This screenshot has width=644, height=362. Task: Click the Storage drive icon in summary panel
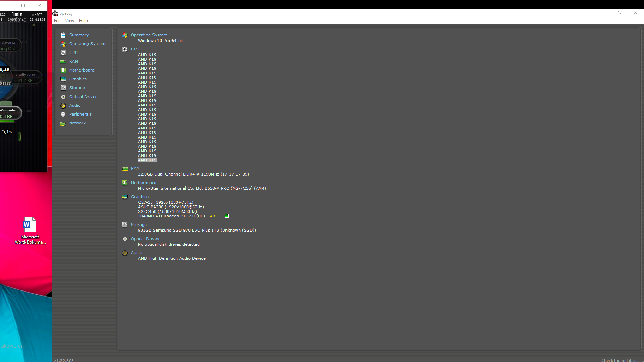[x=125, y=225]
